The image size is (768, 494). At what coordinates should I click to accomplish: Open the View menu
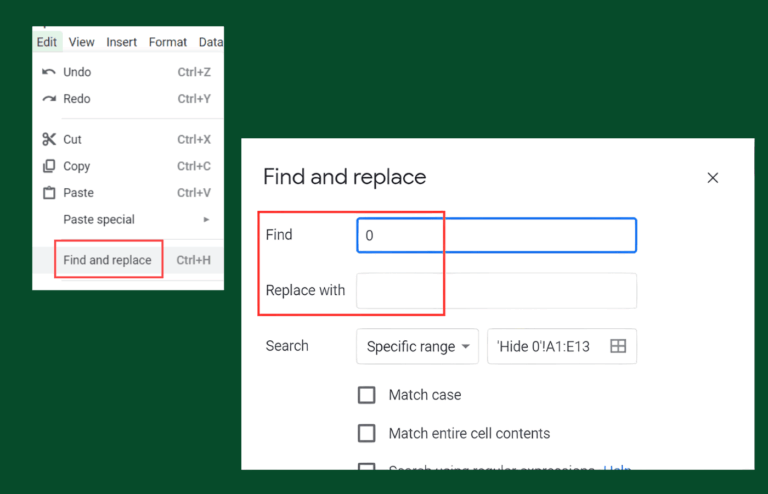pyautogui.click(x=81, y=42)
